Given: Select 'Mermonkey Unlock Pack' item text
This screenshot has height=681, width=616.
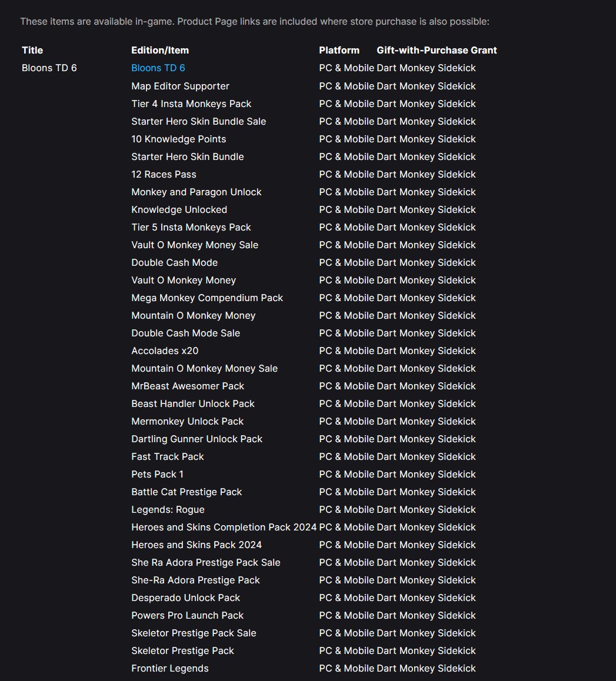Looking at the screenshot, I should pos(187,422).
